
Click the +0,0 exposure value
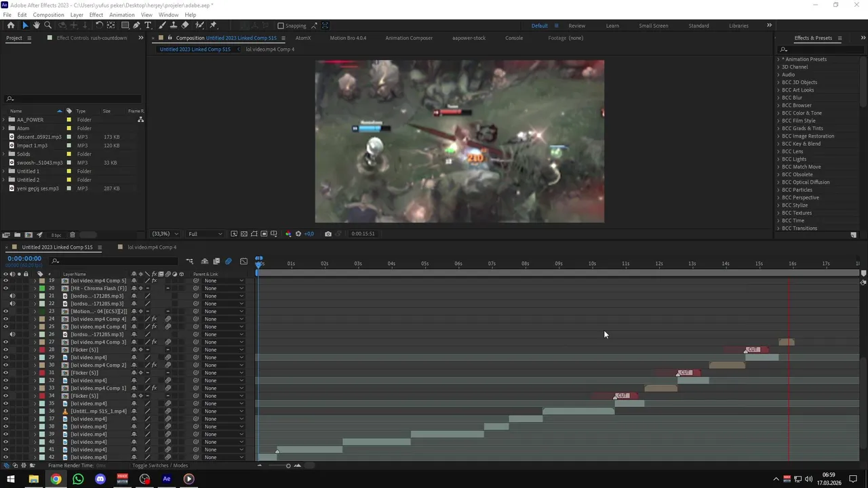[309, 234]
